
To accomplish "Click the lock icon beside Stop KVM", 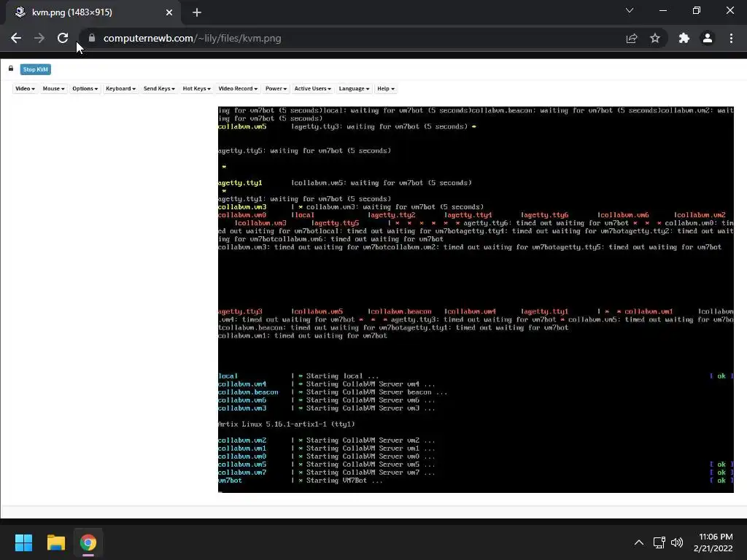I will [10, 69].
